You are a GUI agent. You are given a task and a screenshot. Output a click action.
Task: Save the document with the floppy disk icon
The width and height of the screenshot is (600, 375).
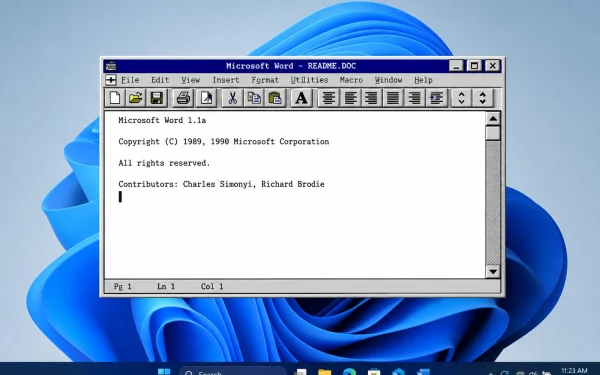[x=157, y=98]
